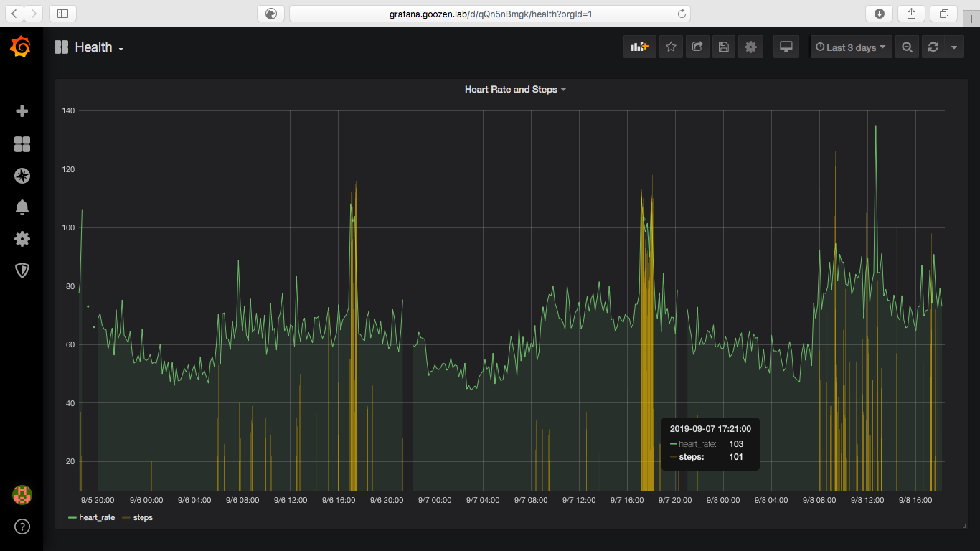This screenshot has height=551, width=980.
Task: Open the Explore compass icon
Action: [x=22, y=176]
